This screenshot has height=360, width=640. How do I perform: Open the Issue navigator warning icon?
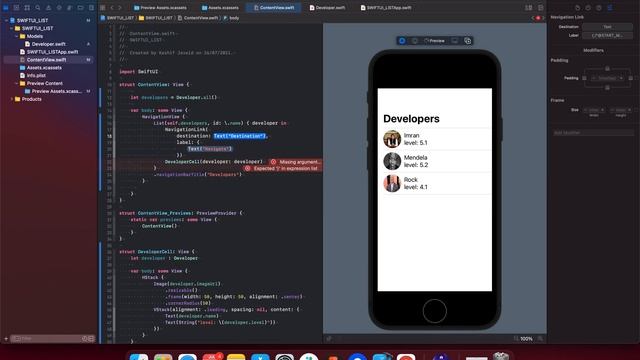pyautogui.click(x=48, y=7)
